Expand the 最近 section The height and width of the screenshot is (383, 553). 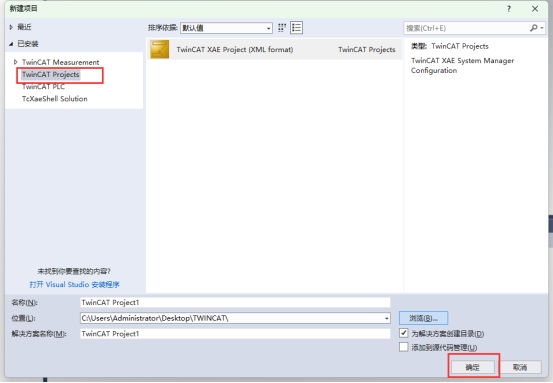(x=11, y=27)
